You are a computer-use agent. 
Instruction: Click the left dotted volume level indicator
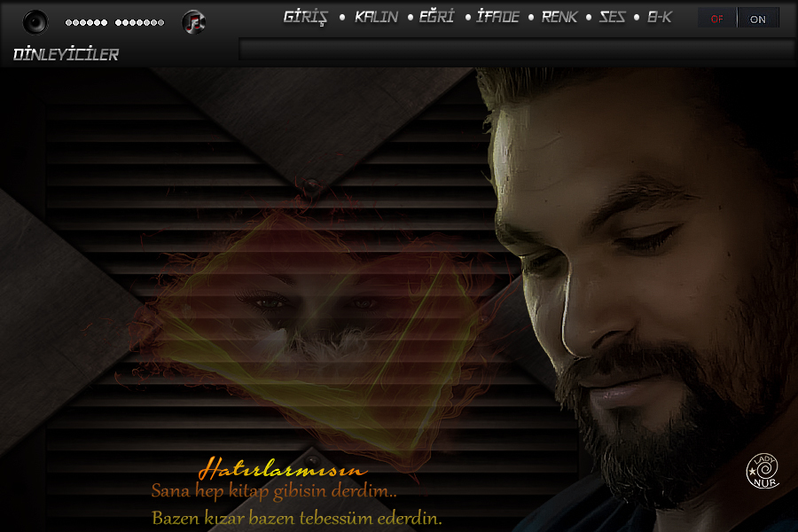coord(86,22)
